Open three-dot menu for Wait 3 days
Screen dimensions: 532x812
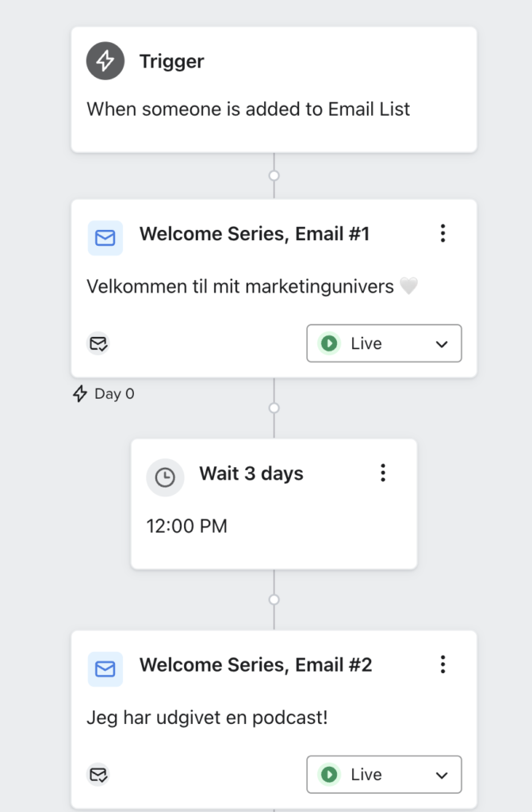[383, 473]
